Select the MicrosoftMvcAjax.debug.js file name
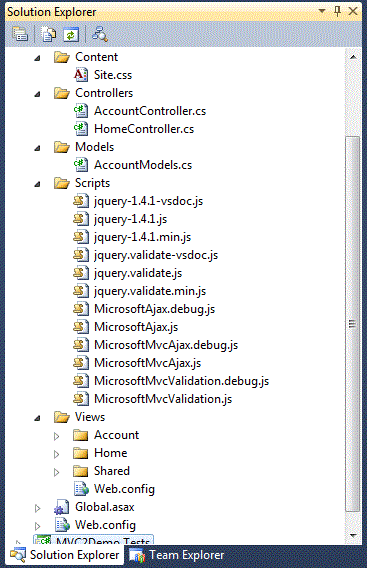This screenshot has height=568, width=367. click(x=166, y=345)
